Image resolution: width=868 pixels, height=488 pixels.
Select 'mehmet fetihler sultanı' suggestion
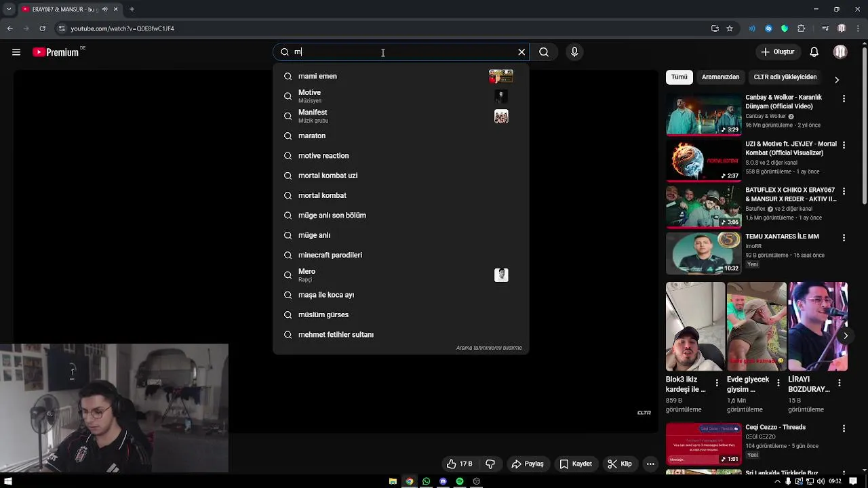[400, 335]
